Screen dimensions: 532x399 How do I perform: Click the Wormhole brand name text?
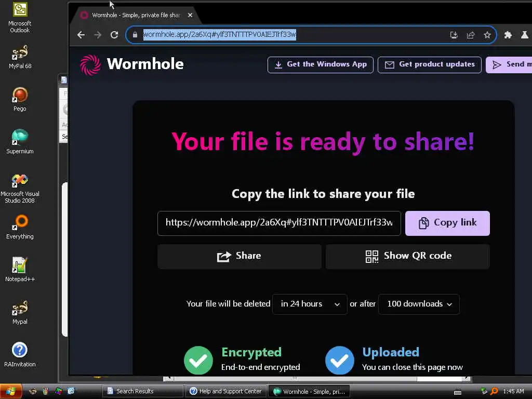[x=145, y=64]
